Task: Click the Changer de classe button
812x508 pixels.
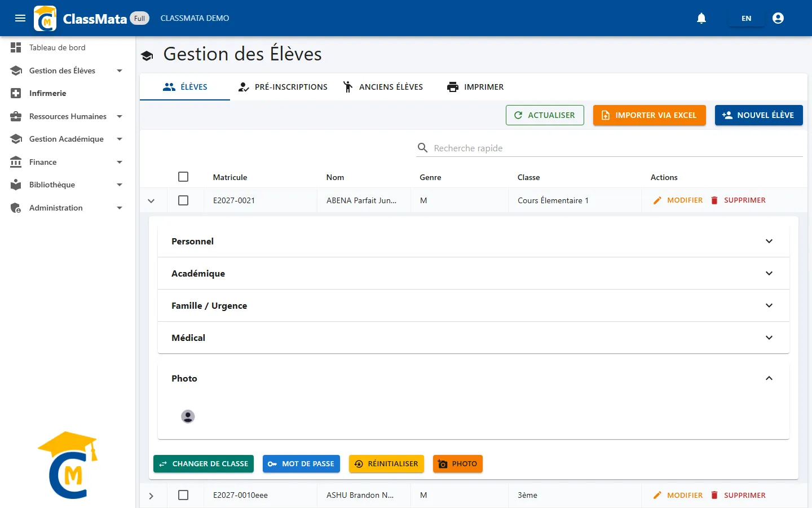Action: click(x=204, y=464)
